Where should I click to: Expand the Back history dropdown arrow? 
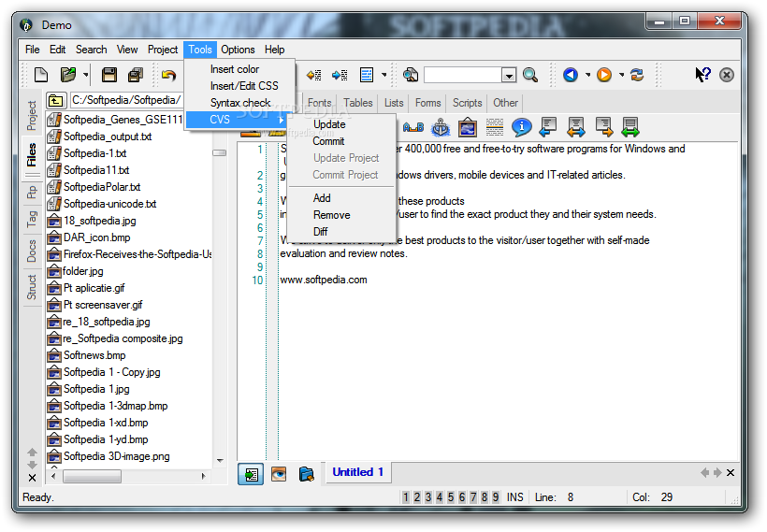(588, 75)
